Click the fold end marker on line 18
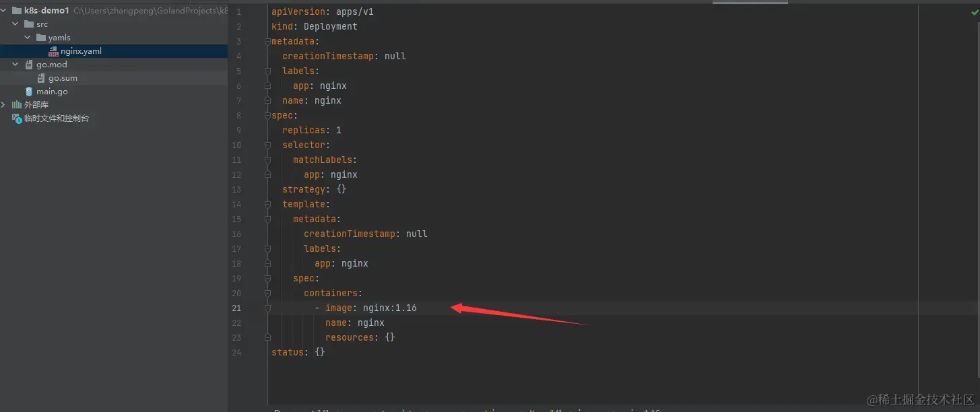 tap(267, 264)
